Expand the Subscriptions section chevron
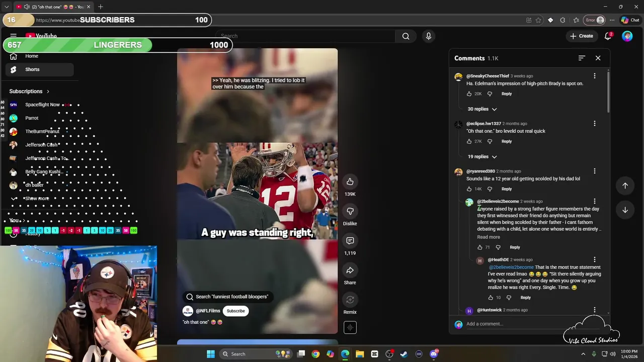This screenshot has height=362, width=644. click(48, 92)
